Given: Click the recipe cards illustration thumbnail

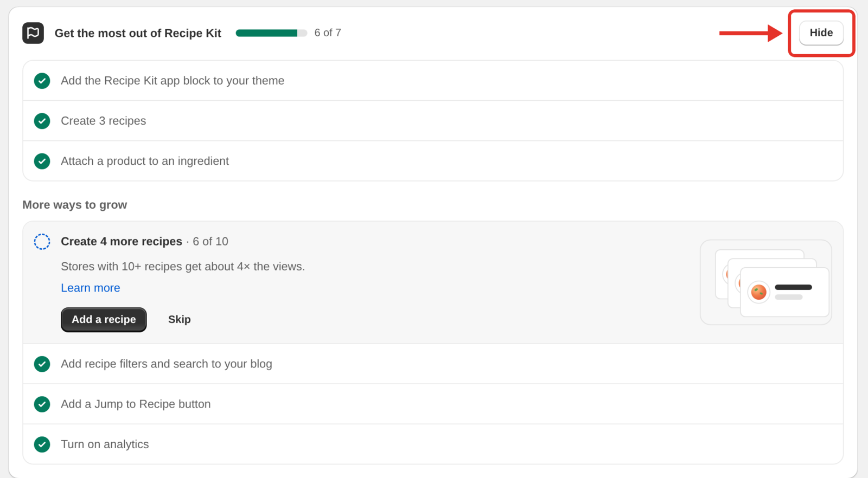Looking at the screenshot, I should coord(765,282).
